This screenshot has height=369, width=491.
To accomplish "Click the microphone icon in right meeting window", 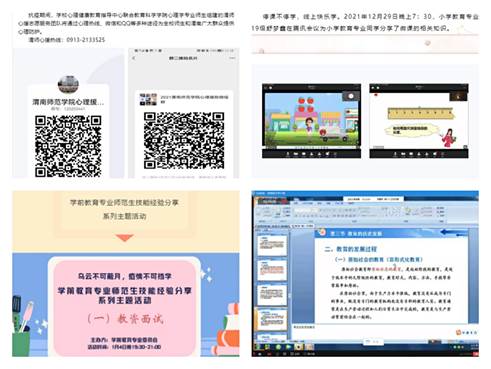I will point(395,154).
